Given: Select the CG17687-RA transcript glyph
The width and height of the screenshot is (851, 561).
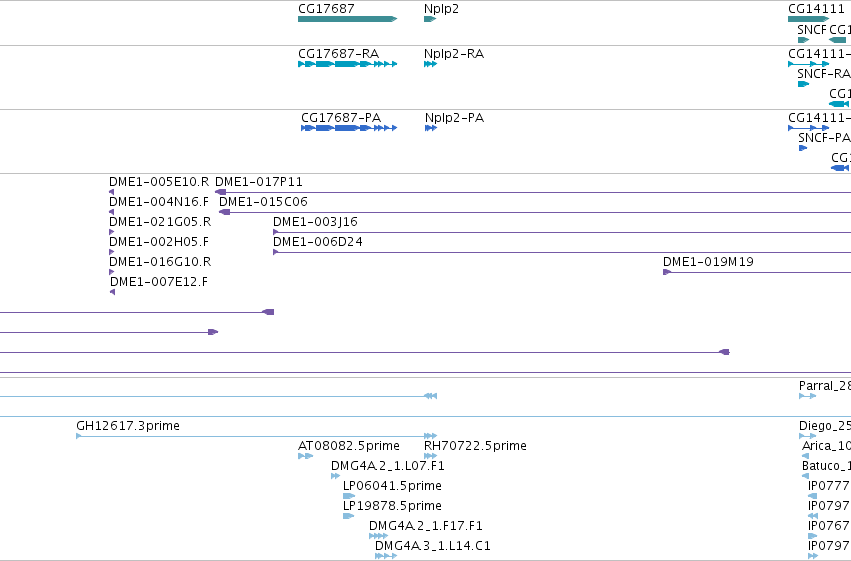Looking at the screenshot, I should pyautogui.click(x=347, y=64).
